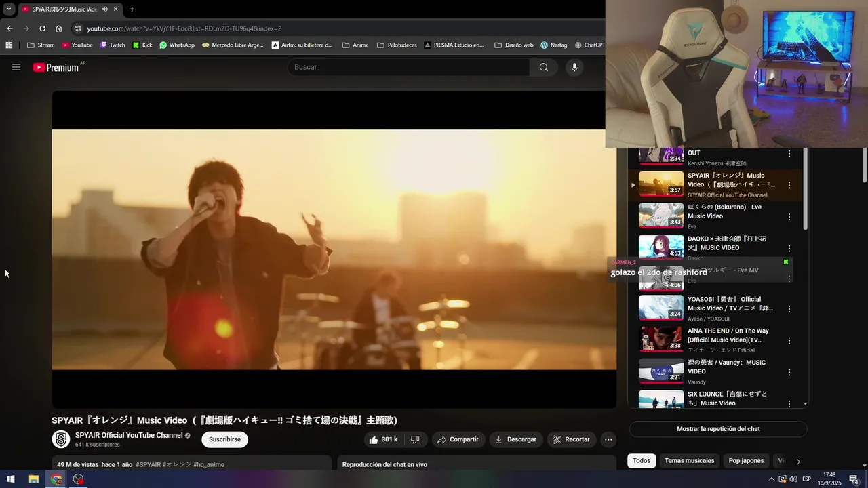Change ESP input language in taskbar

coord(806,479)
